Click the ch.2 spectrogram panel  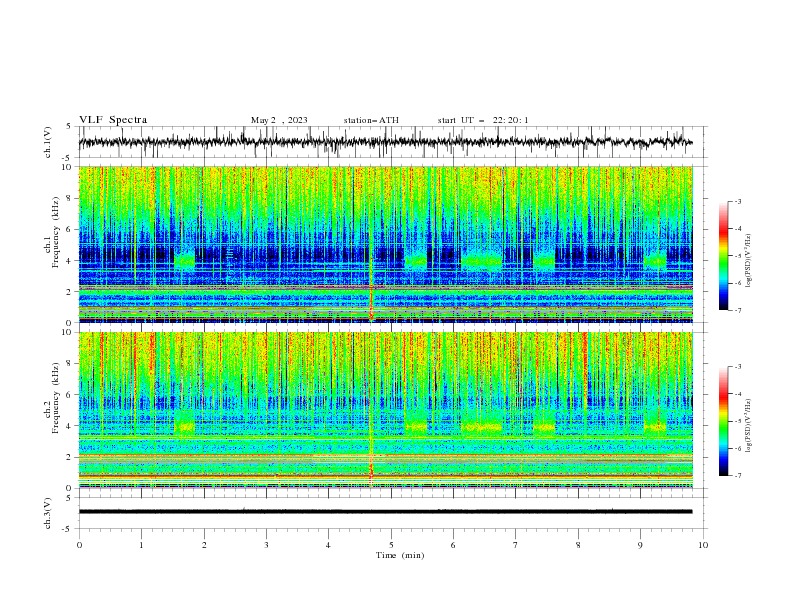point(385,410)
